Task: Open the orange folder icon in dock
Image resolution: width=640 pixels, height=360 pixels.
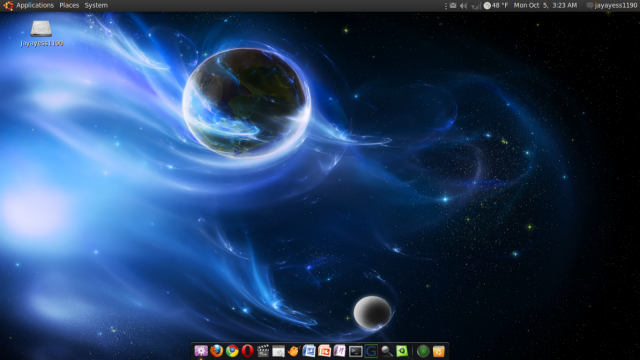Action: click(x=439, y=351)
